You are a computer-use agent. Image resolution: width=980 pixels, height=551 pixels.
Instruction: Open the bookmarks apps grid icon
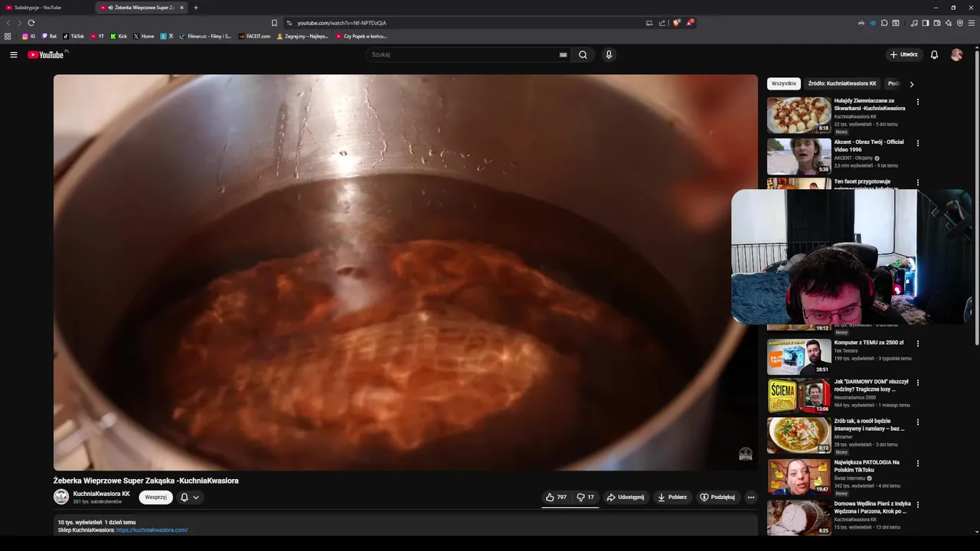(x=8, y=36)
